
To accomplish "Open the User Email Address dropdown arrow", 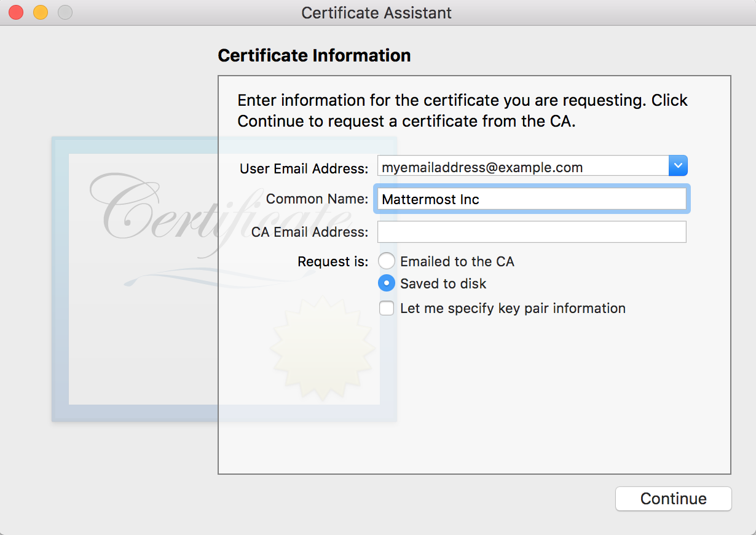I will click(678, 166).
